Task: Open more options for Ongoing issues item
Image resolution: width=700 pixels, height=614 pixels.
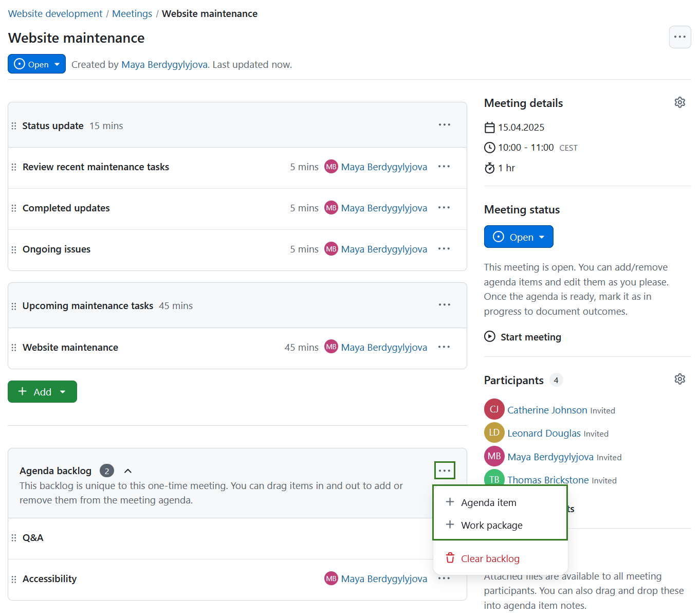Action: 444,249
